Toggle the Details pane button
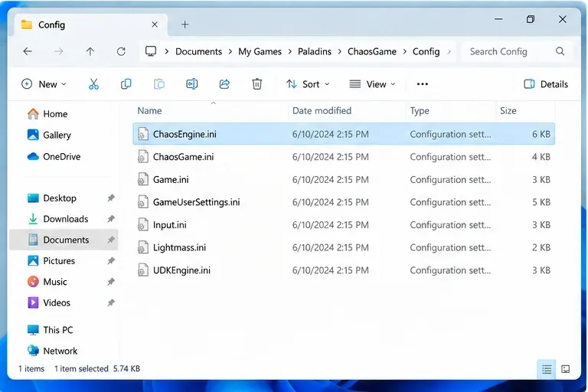Image resolution: width=588 pixels, height=392 pixels. [546, 84]
